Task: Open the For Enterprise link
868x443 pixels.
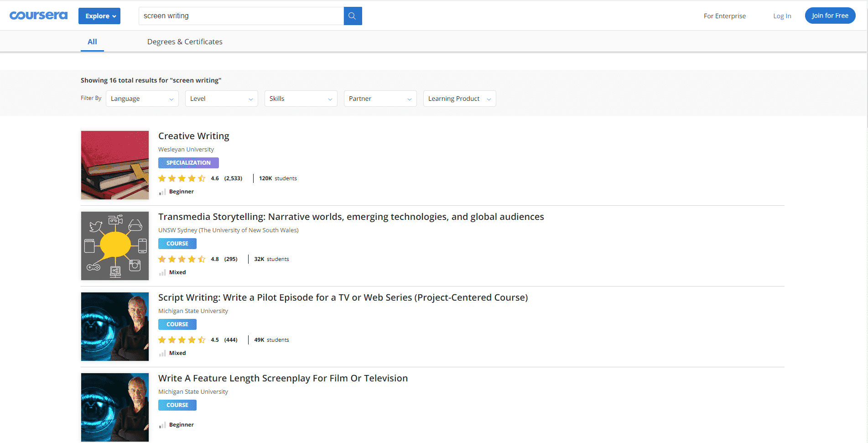Action: coord(724,16)
